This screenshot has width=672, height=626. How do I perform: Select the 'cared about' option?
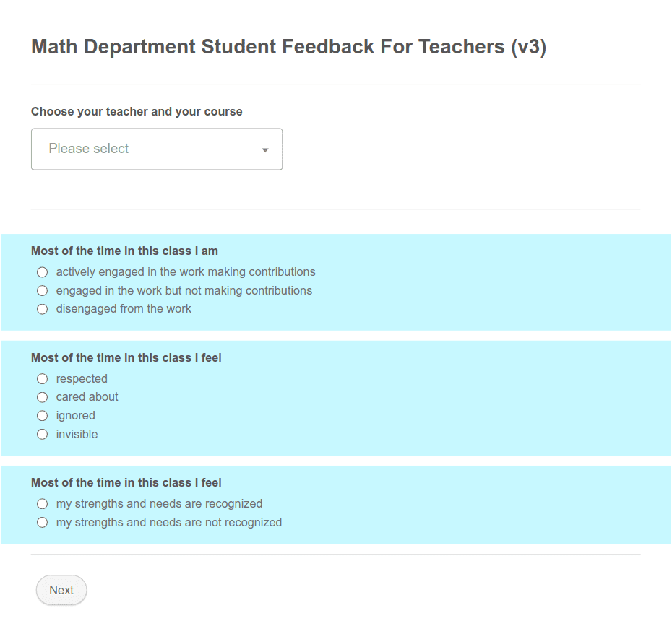point(42,397)
